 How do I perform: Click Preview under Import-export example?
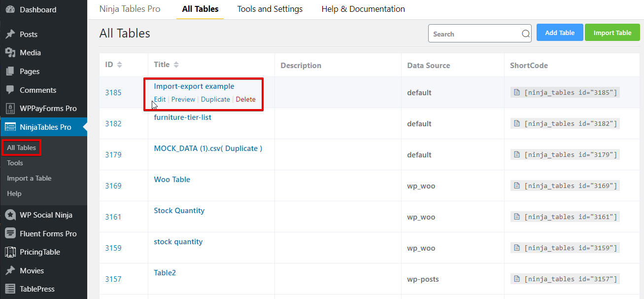click(x=183, y=99)
